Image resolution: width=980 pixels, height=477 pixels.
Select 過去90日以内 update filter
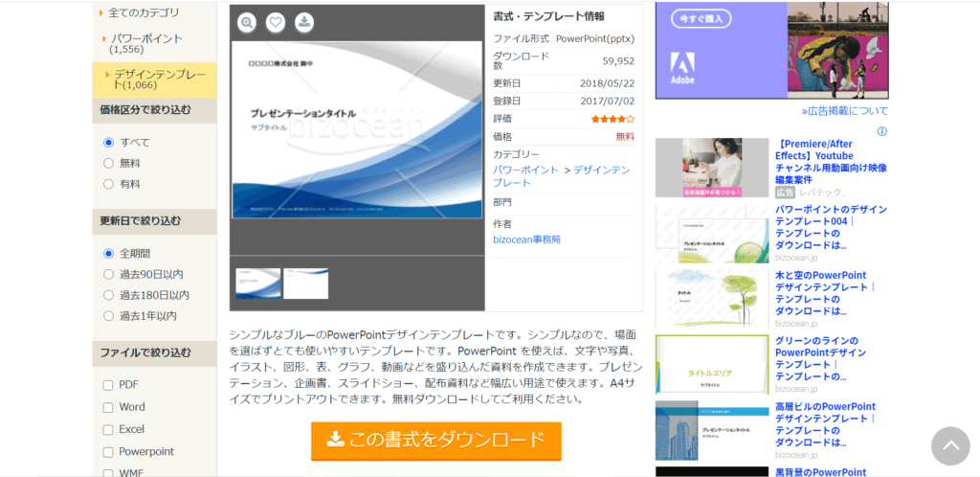(x=109, y=274)
